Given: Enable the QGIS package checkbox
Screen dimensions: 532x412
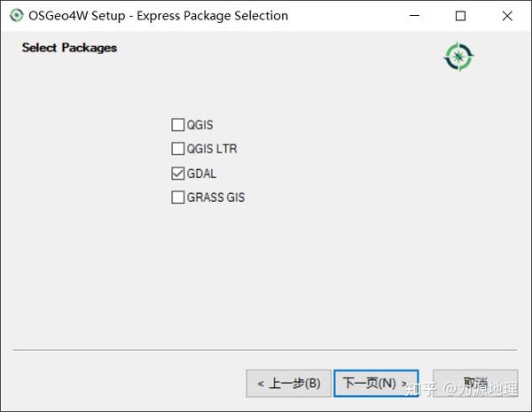Looking at the screenshot, I should tap(178, 125).
